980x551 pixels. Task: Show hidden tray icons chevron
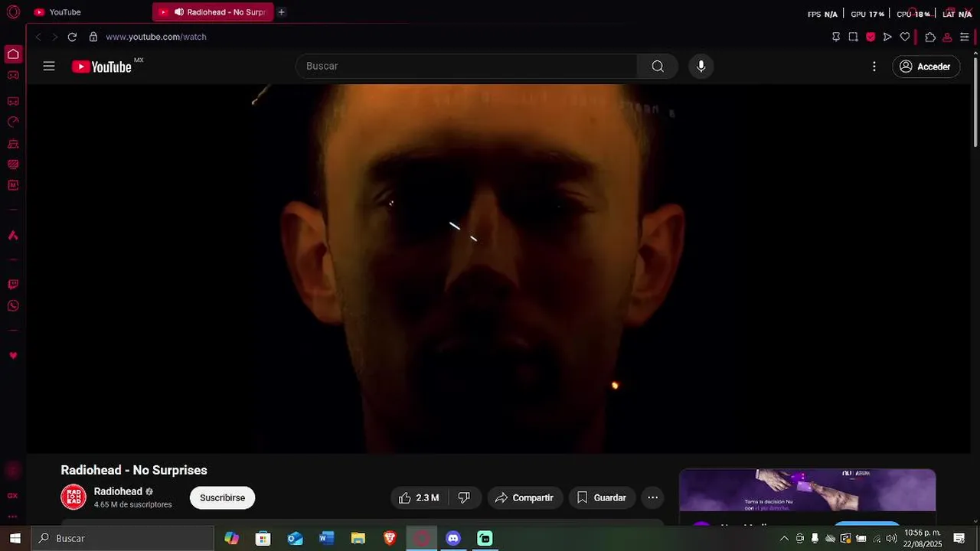[x=784, y=539]
